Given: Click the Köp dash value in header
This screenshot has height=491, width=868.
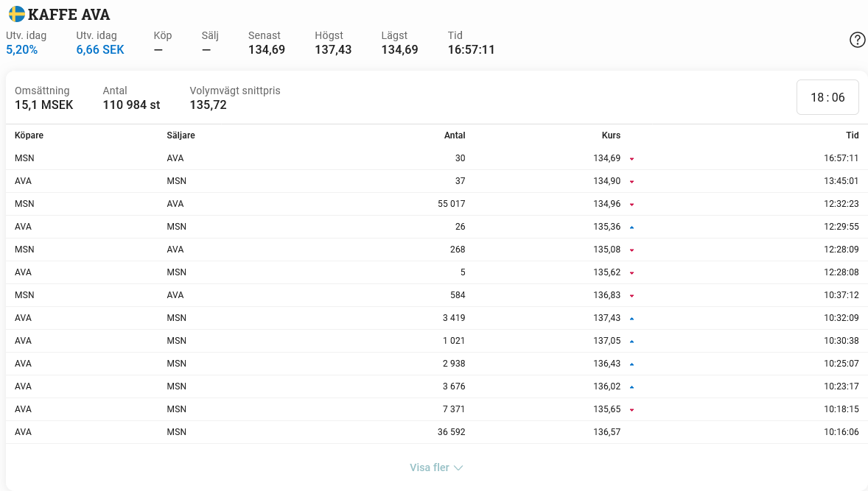Looking at the screenshot, I should (158, 50).
